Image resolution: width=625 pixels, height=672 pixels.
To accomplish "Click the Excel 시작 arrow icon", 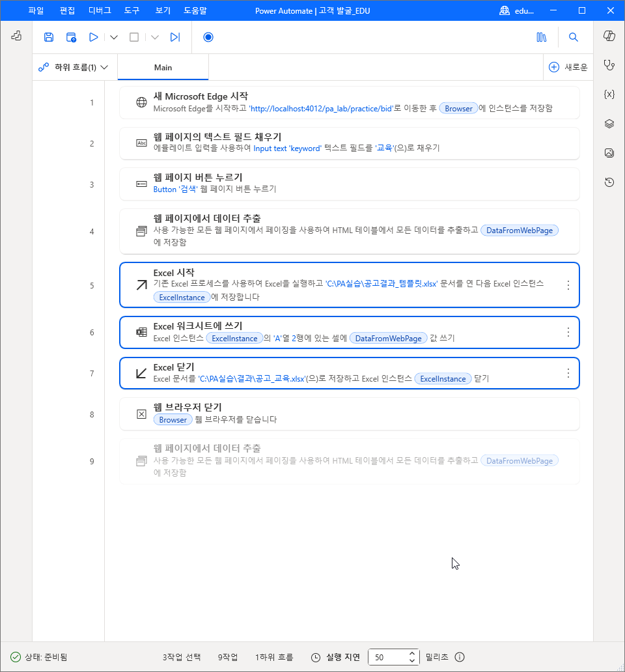I will [141, 285].
